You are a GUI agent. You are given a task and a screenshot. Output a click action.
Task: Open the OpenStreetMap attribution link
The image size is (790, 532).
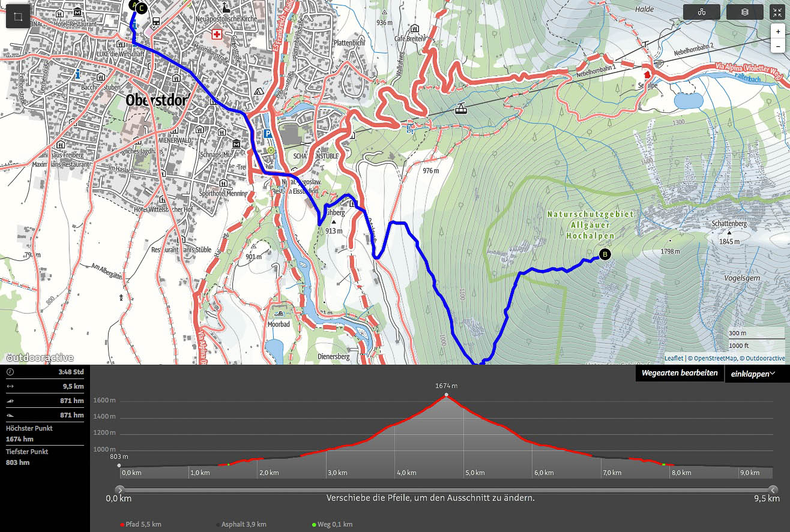click(714, 358)
